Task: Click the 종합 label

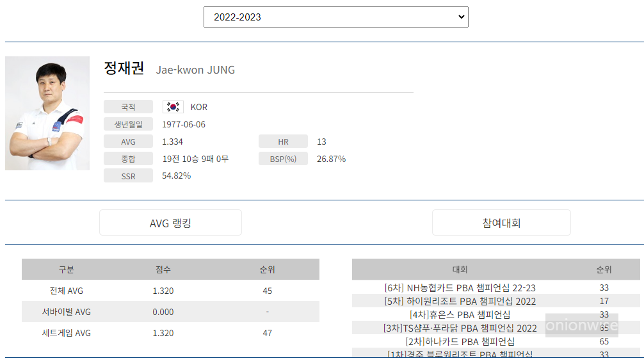Action: [128, 159]
